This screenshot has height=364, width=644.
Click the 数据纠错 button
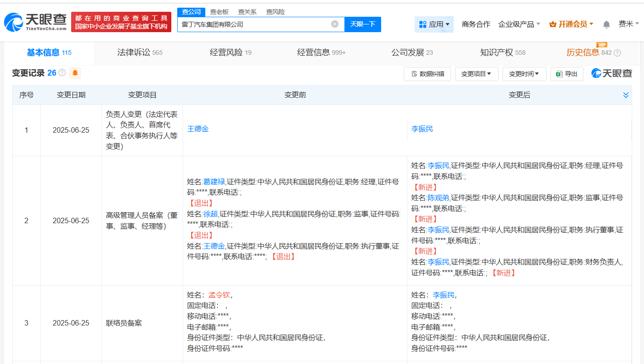427,74
